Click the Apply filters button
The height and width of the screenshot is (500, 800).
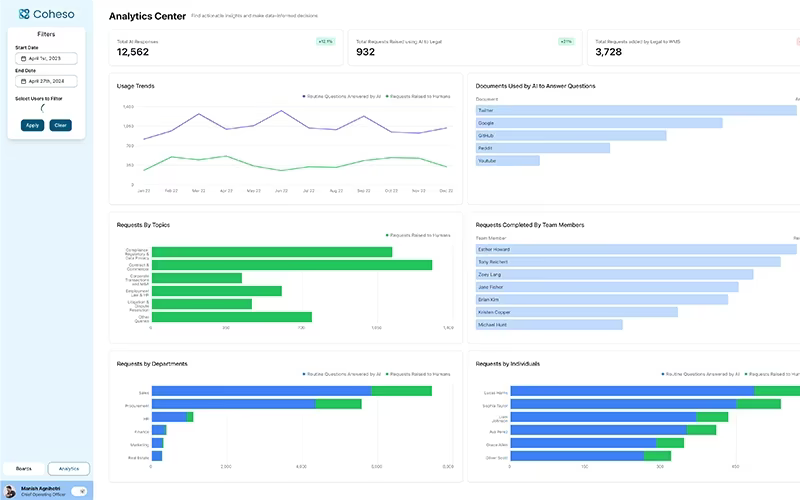(32, 125)
